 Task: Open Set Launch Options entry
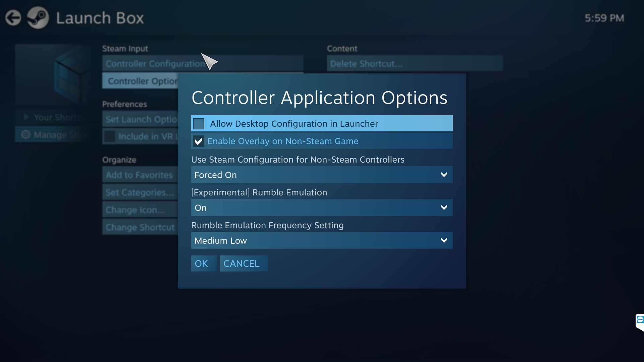pyautogui.click(x=140, y=119)
